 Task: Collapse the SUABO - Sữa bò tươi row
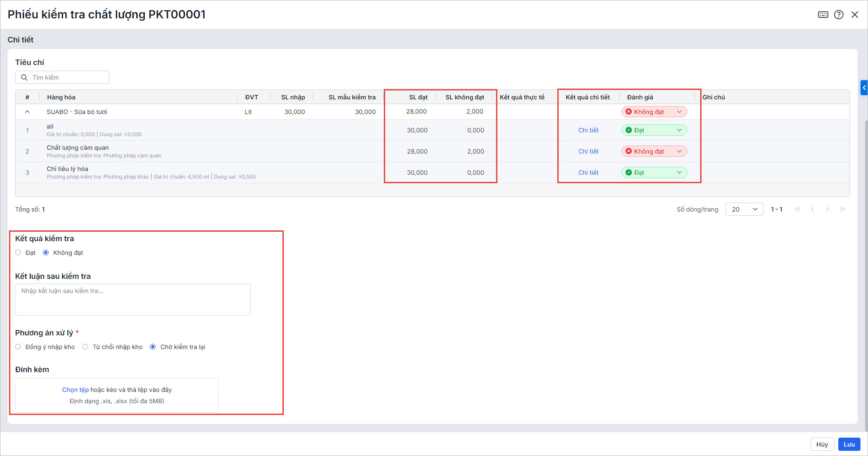27,112
